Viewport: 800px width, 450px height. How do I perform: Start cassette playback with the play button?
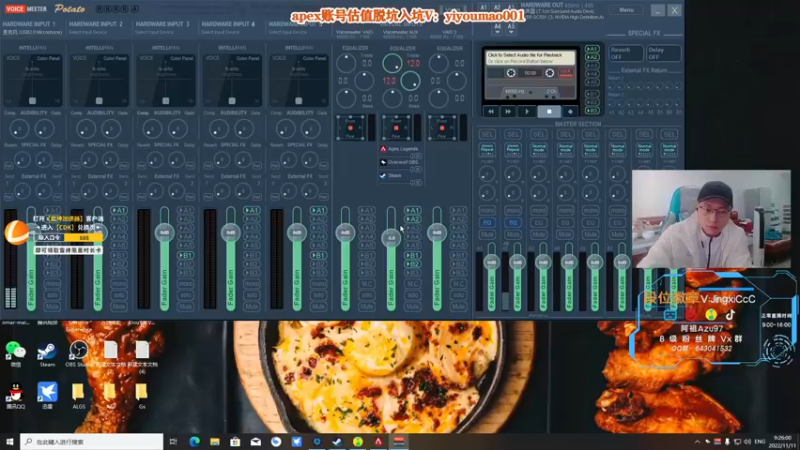tap(527, 111)
